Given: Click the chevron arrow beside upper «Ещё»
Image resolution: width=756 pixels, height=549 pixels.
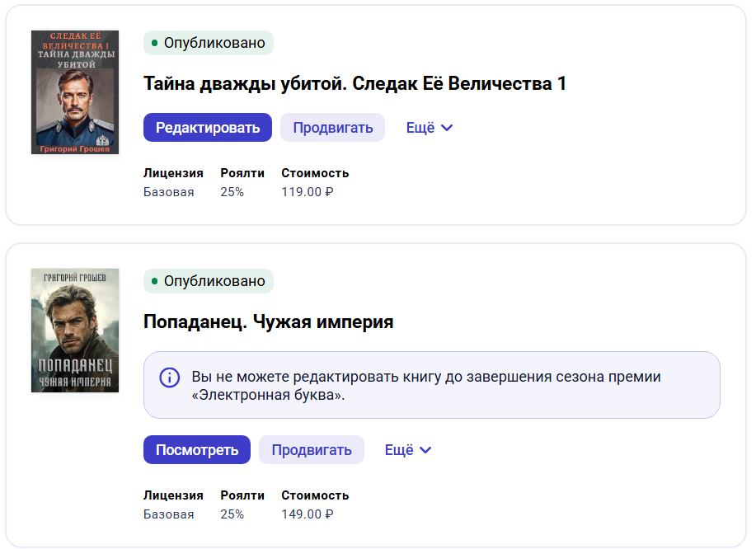Looking at the screenshot, I should pos(448,128).
